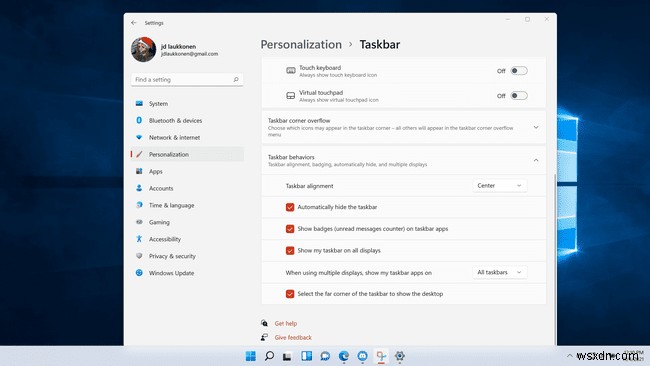
Task: Open All taskbars dropdown
Action: point(500,272)
